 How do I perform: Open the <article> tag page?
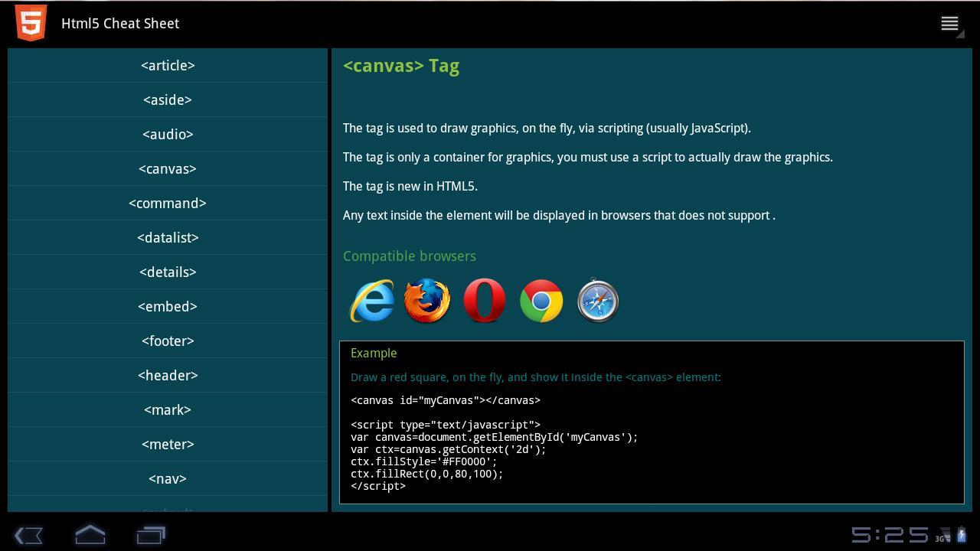[168, 65]
